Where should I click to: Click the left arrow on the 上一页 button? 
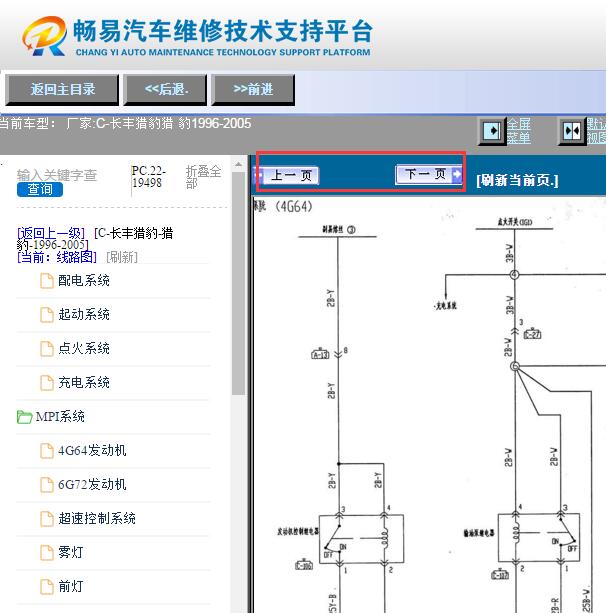(x=259, y=175)
